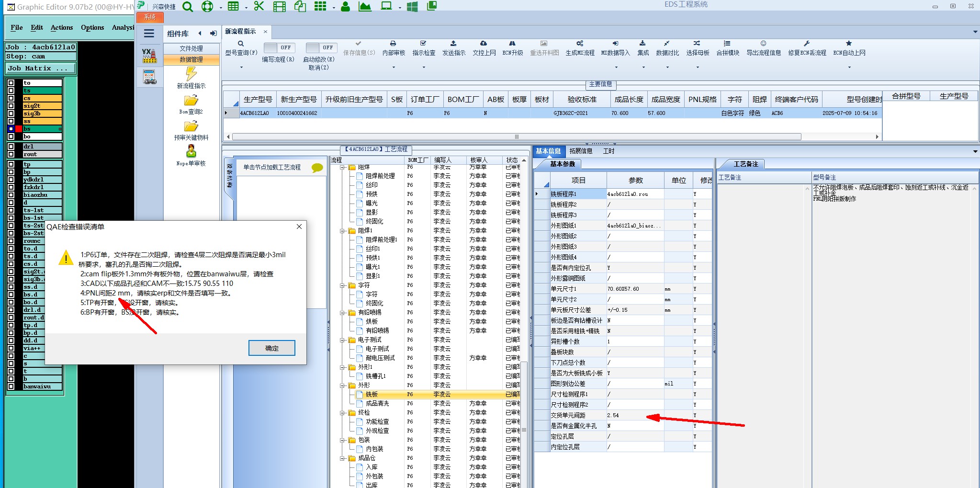Click 数据对比 tool
Viewport: 980px width, 488px height.
point(667,48)
